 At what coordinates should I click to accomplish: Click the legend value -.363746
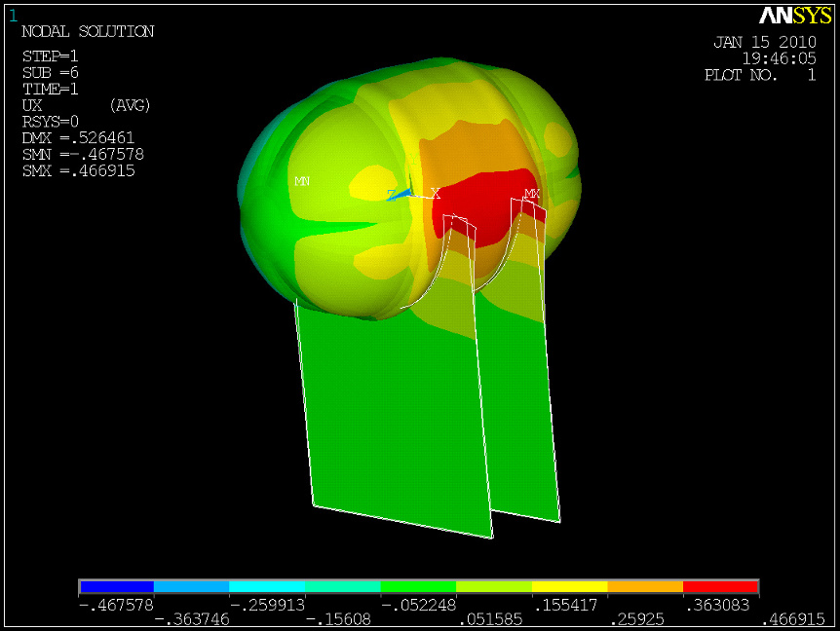192,619
